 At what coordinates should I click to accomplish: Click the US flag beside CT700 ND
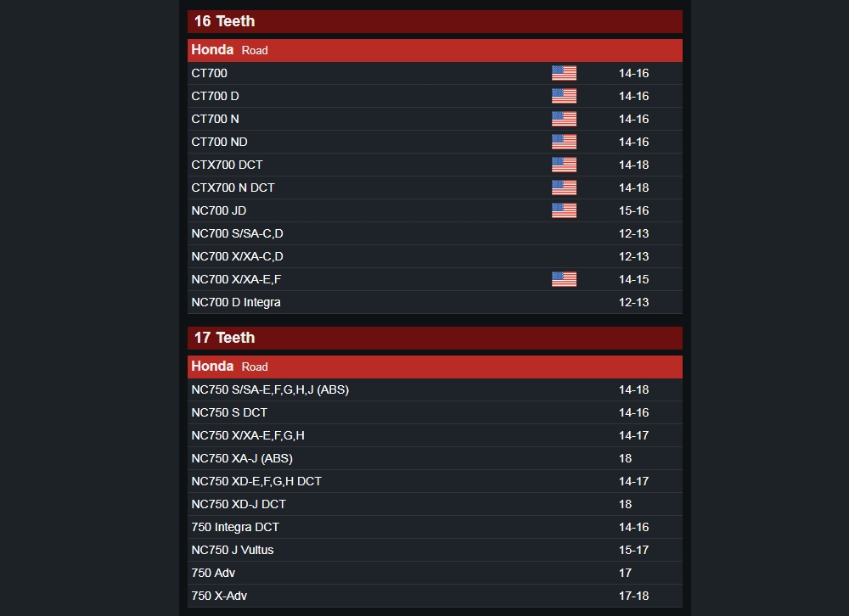[x=564, y=142]
